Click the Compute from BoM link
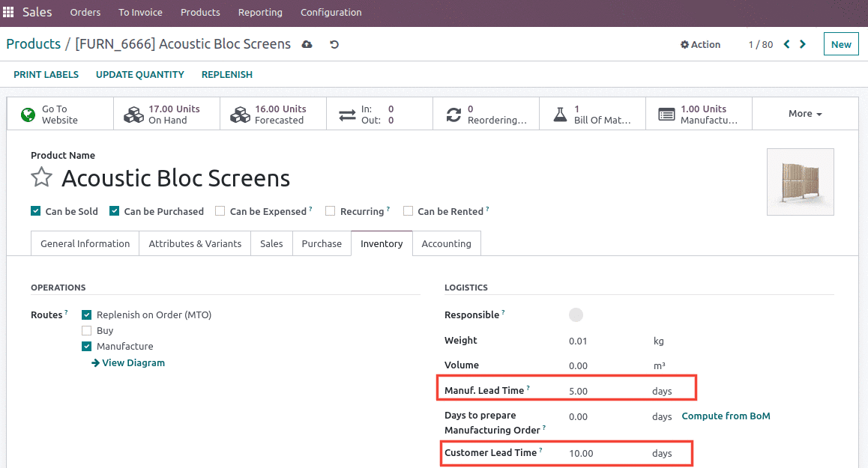The height and width of the screenshot is (468, 868). pyautogui.click(x=726, y=416)
